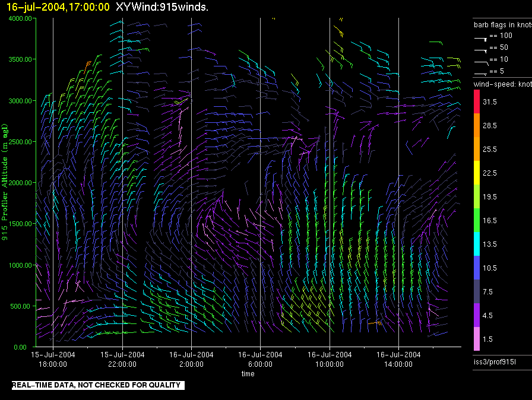
Task: Click the 'barb flags in knots' legend heading
Action: 503,25
